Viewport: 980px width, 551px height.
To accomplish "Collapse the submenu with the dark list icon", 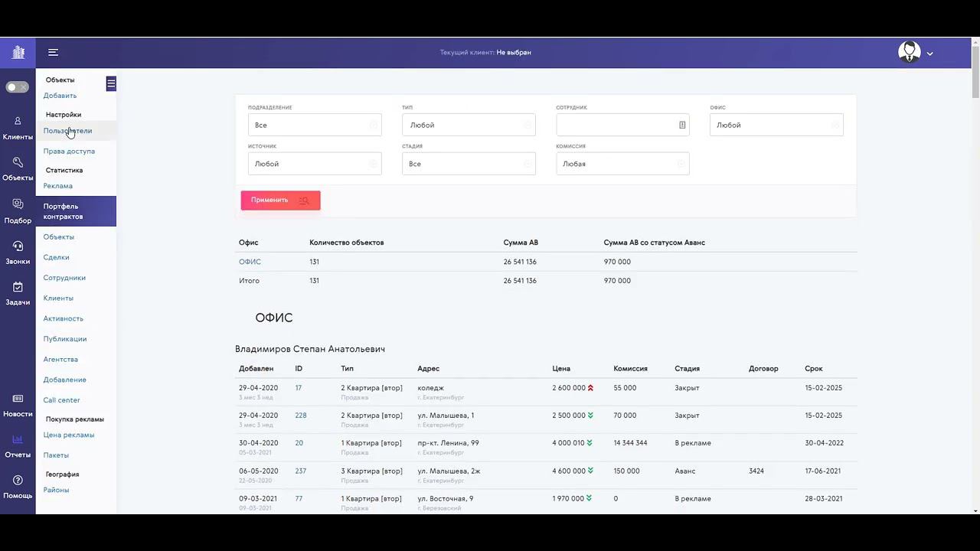I will coord(111,83).
